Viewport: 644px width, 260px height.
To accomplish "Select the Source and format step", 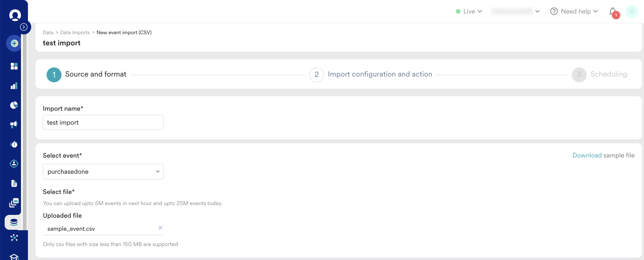I will point(95,74).
